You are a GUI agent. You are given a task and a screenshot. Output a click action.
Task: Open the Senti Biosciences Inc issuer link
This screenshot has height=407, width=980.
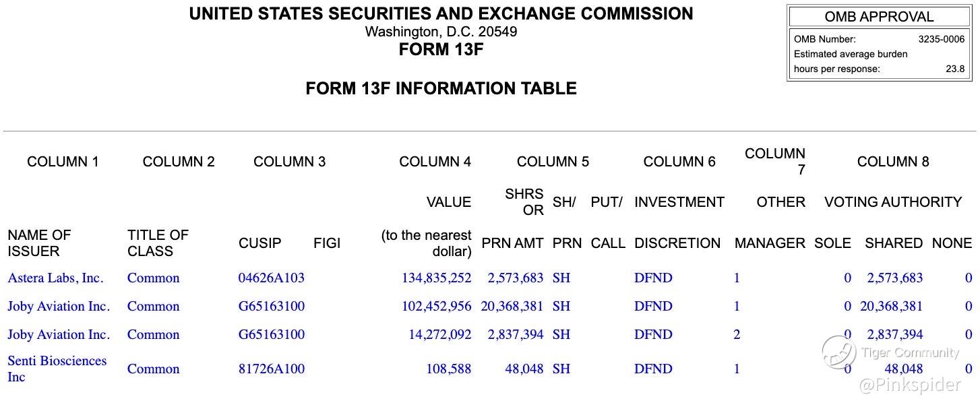pos(57,368)
